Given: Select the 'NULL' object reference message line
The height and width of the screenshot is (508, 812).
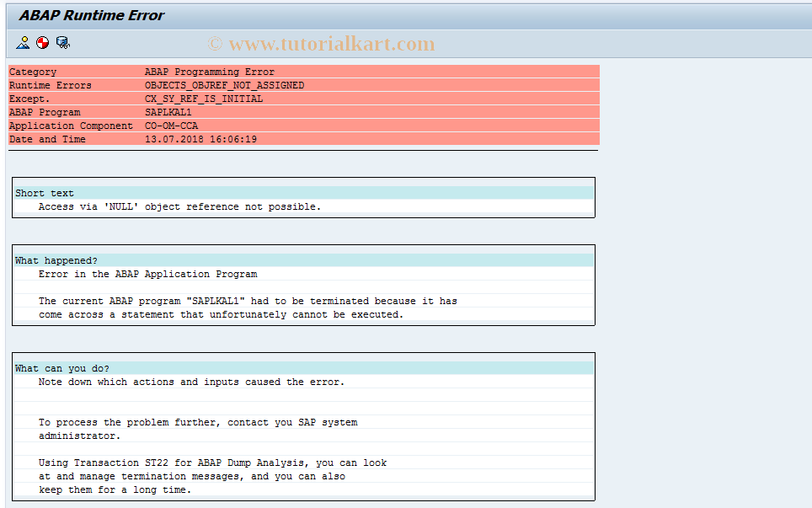Looking at the screenshot, I should pos(179,206).
